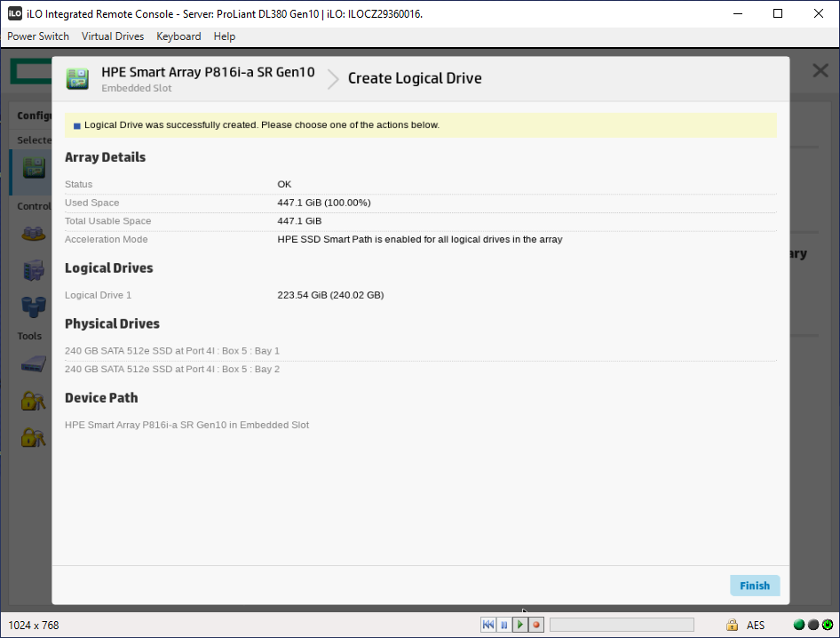The height and width of the screenshot is (638, 840).
Task: Click the 223.54 GiB (240.02 GB) value
Action: point(330,295)
